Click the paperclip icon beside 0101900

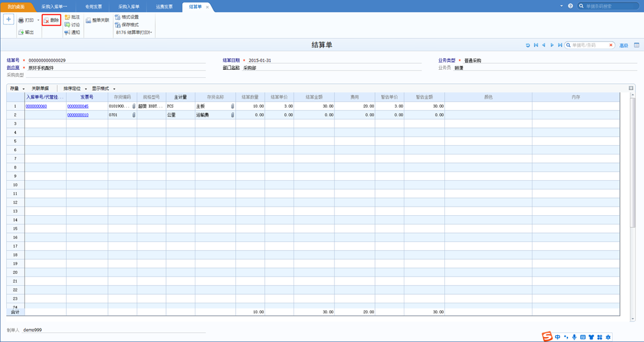pyautogui.click(x=134, y=106)
